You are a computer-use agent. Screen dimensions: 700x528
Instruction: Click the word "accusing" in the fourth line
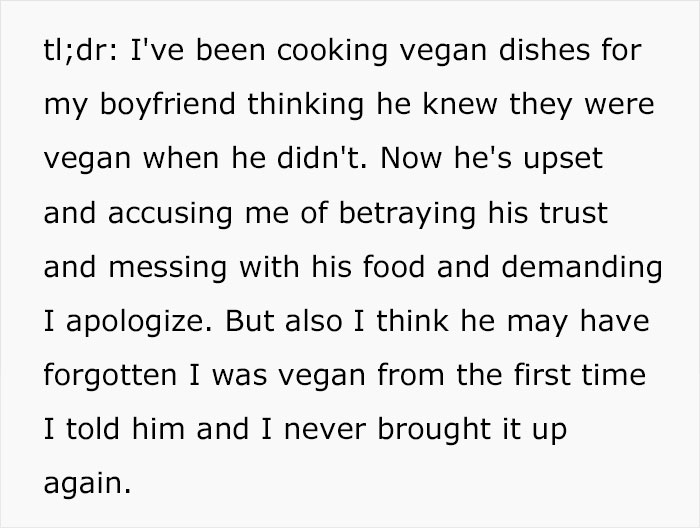coord(170,213)
